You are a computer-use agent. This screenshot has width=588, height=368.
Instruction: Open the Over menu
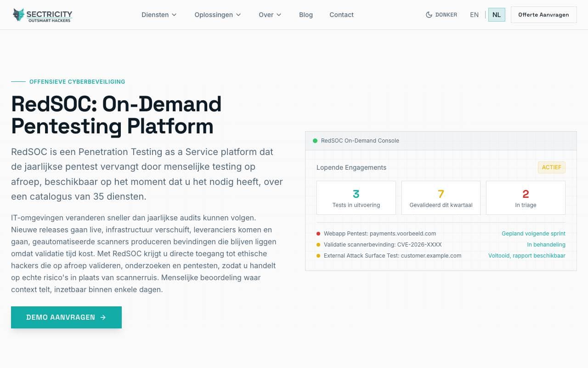pyautogui.click(x=270, y=15)
